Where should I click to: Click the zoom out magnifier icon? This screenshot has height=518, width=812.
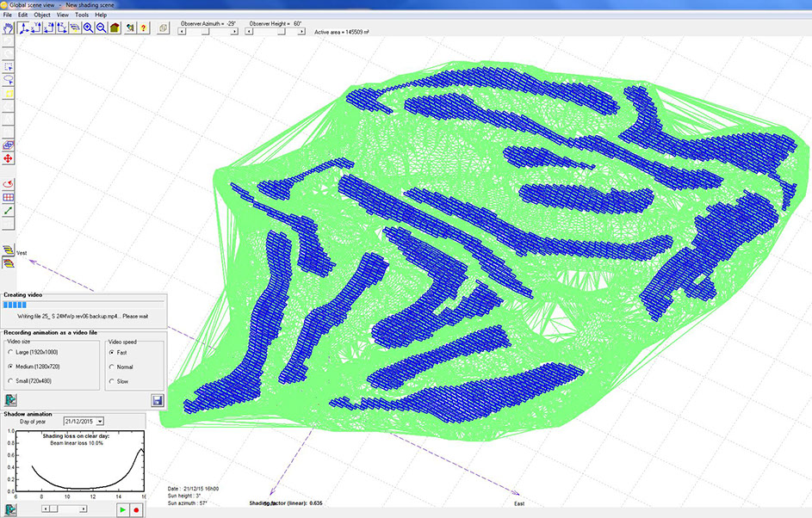click(101, 28)
